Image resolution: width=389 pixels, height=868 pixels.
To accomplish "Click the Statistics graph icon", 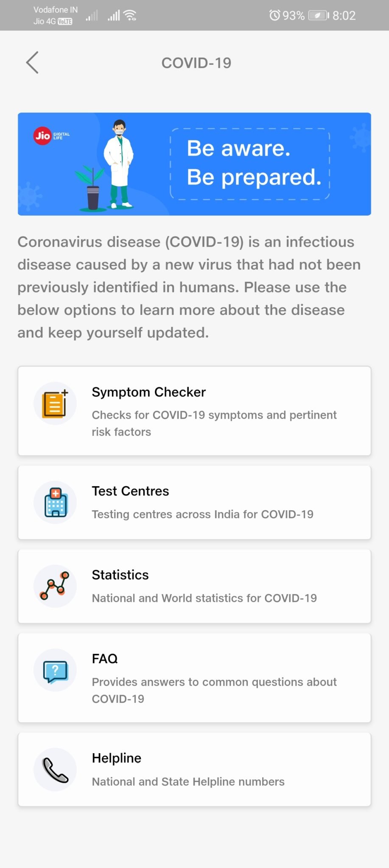I will pyautogui.click(x=55, y=586).
